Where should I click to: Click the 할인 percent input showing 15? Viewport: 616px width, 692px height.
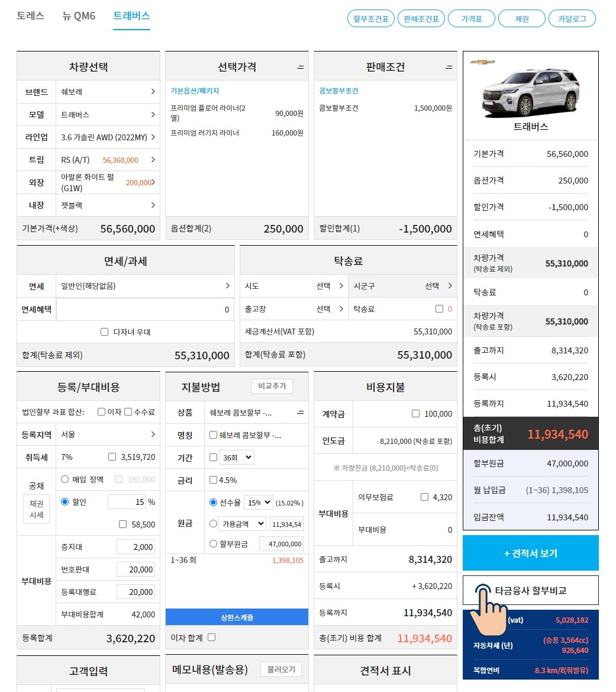click(127, 502)
